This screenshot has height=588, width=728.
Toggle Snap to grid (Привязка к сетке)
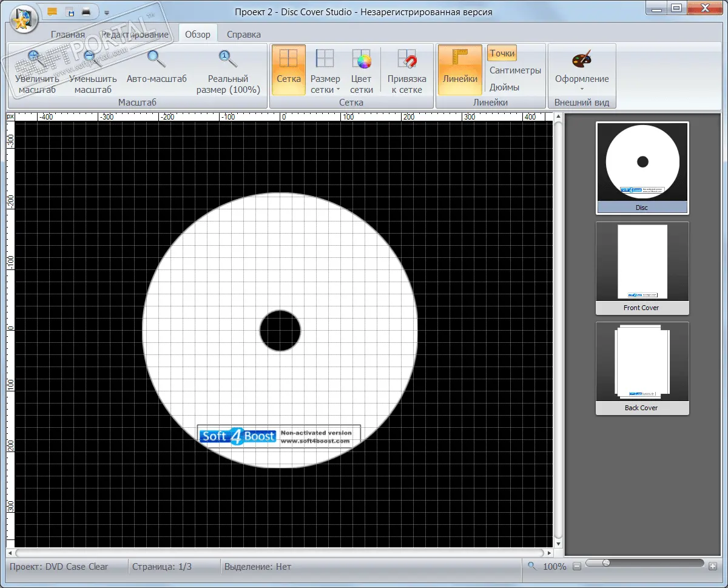tap(406, 69)
